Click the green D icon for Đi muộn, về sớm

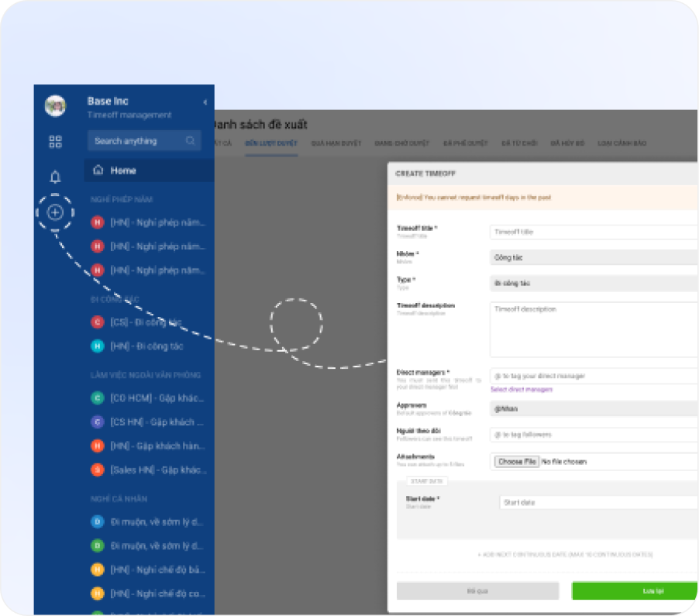pyautogui.click(x=98, y=545)
